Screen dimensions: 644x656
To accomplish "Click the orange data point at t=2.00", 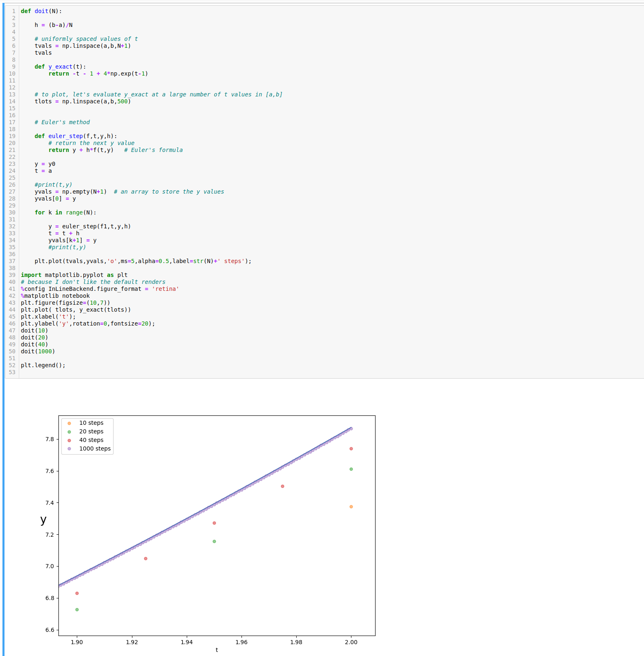I will tap(351, 507).
